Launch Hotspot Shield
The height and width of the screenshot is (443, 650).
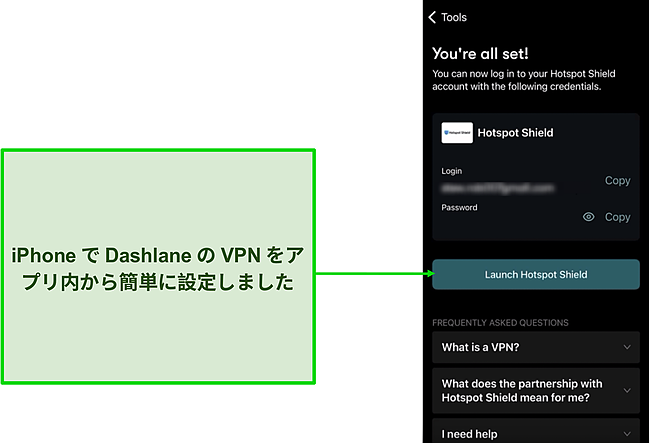[x=536, y=274]
